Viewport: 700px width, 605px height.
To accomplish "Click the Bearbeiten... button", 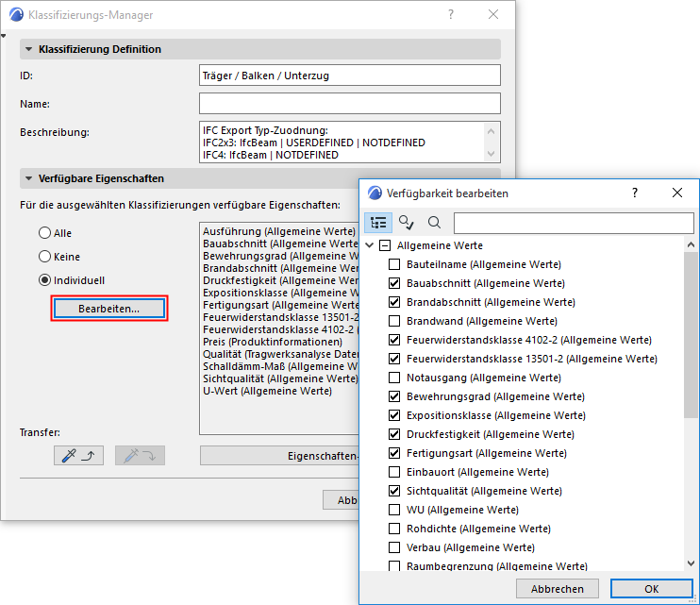I will pos(109,308).
